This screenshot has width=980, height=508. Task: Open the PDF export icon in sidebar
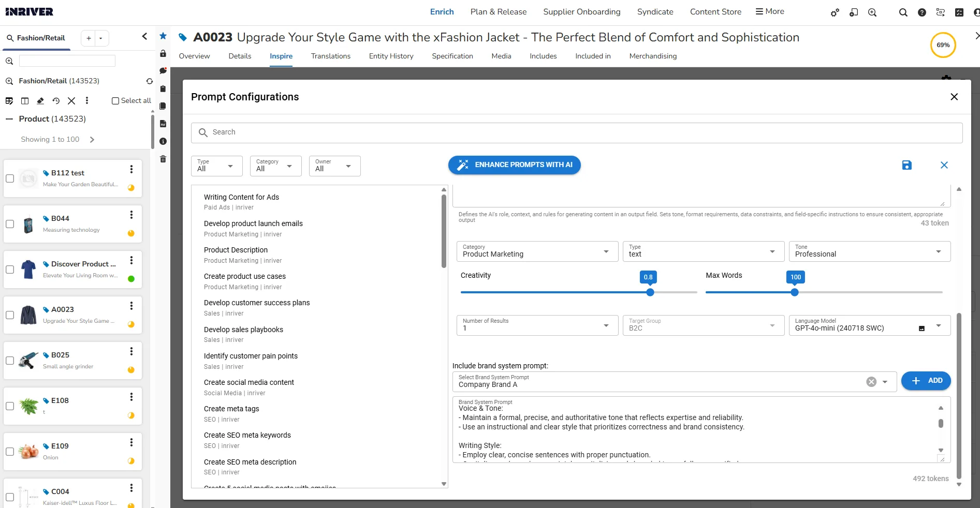pos(163,124)
